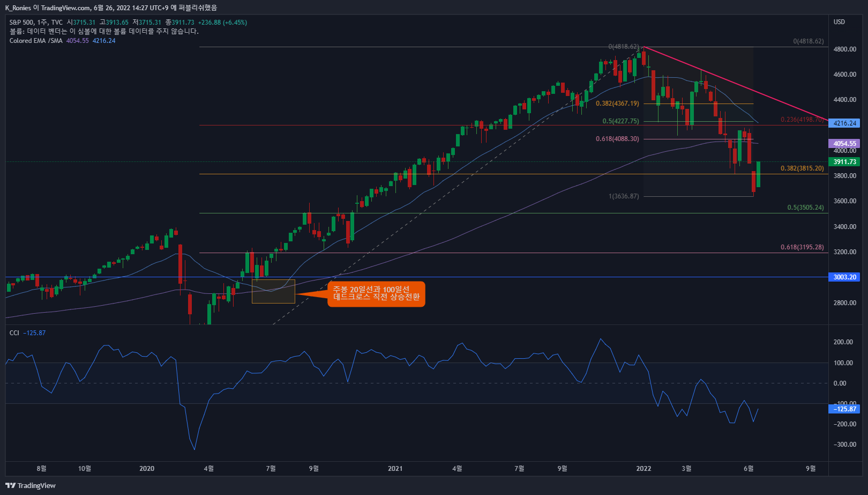Click the Colored EMA /SMA indicator legend
This screenshot has width=868, height=495.
pos(36,41)
